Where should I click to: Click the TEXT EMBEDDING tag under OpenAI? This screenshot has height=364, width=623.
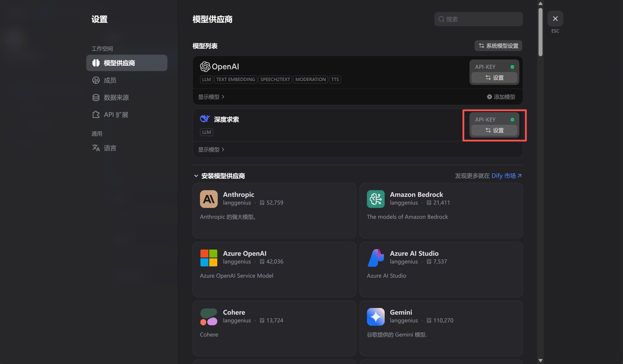click(236, 79)
